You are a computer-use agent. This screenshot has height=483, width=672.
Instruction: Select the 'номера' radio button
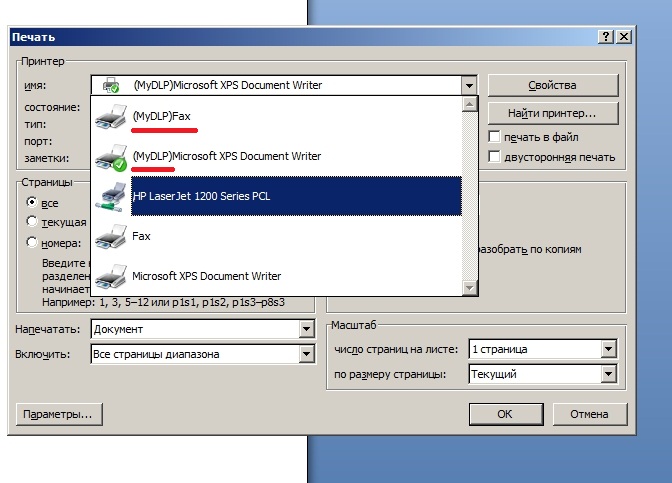coord(32,242)
